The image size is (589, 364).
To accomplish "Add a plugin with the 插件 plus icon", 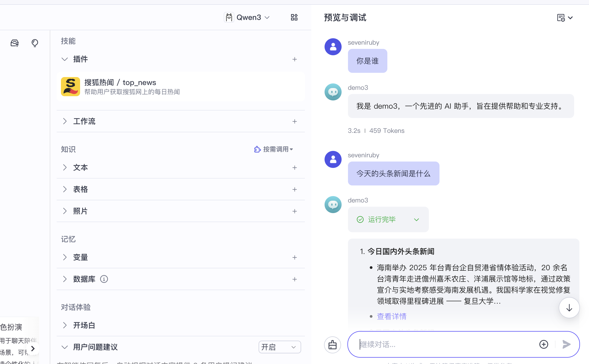I will click(x=294, y=59).
